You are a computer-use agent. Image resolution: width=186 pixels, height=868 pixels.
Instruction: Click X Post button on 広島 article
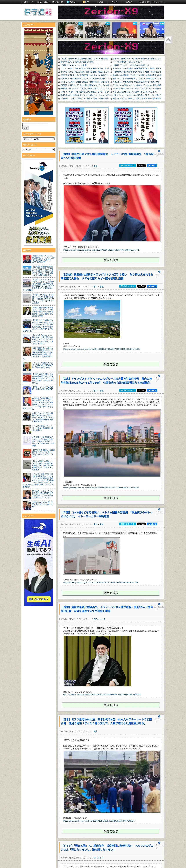pos(141,390)
